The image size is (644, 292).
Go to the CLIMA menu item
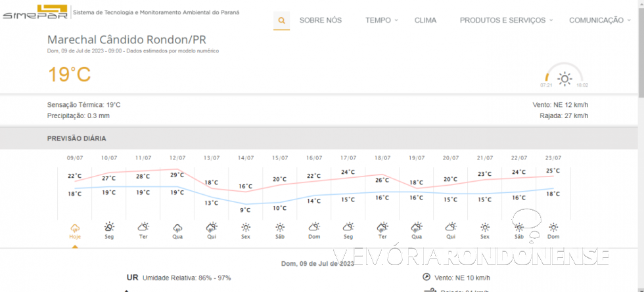[425, 20]
